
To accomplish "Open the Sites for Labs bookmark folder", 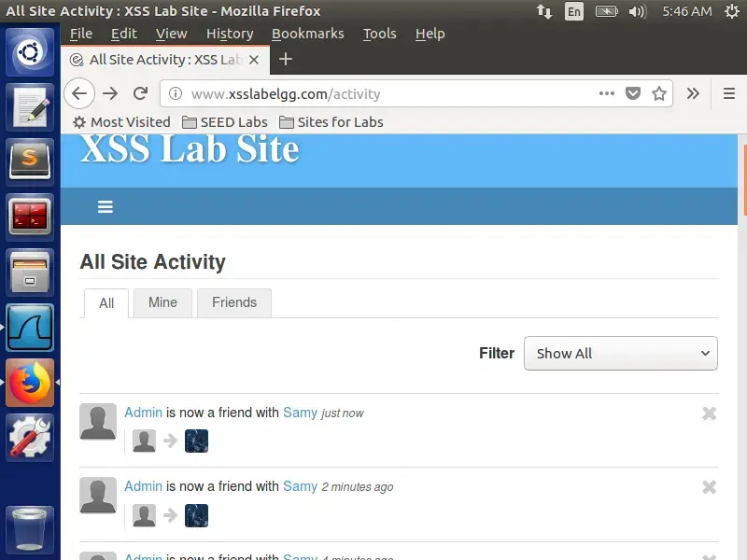I will pos(331,122).
